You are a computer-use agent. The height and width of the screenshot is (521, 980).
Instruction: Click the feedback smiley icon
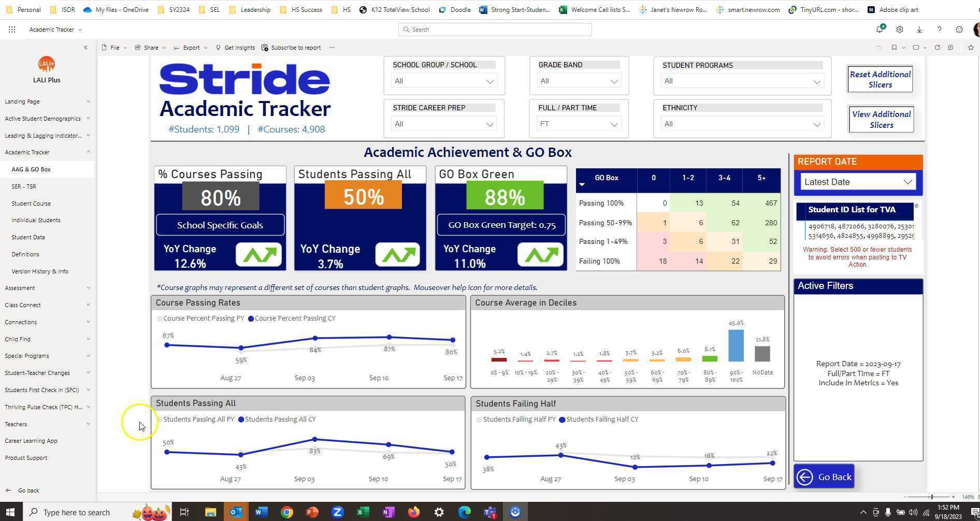[959, 30]
